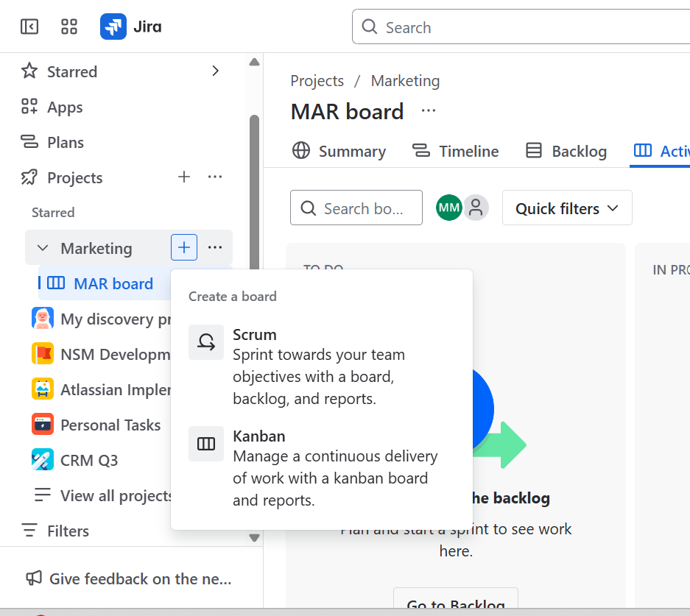690x616 pixels.
Task: Open Marketing project more-actions ellipsis
Action: [x=215, y=247]
